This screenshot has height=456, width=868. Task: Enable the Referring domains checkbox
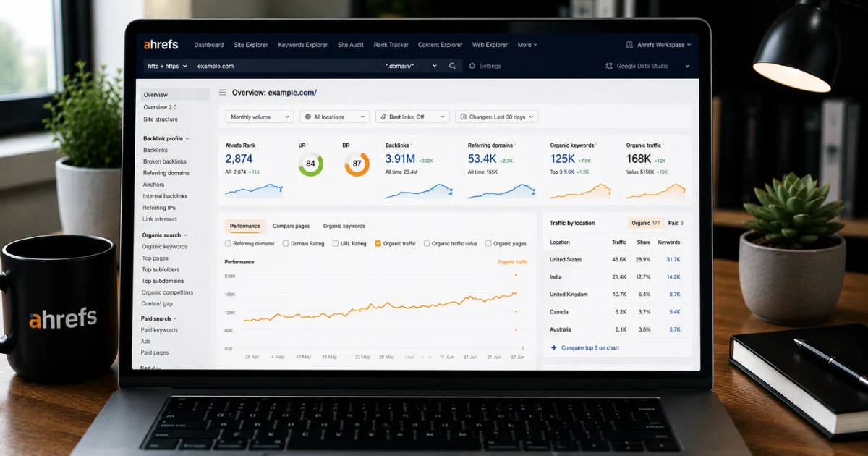click(229, 244)
